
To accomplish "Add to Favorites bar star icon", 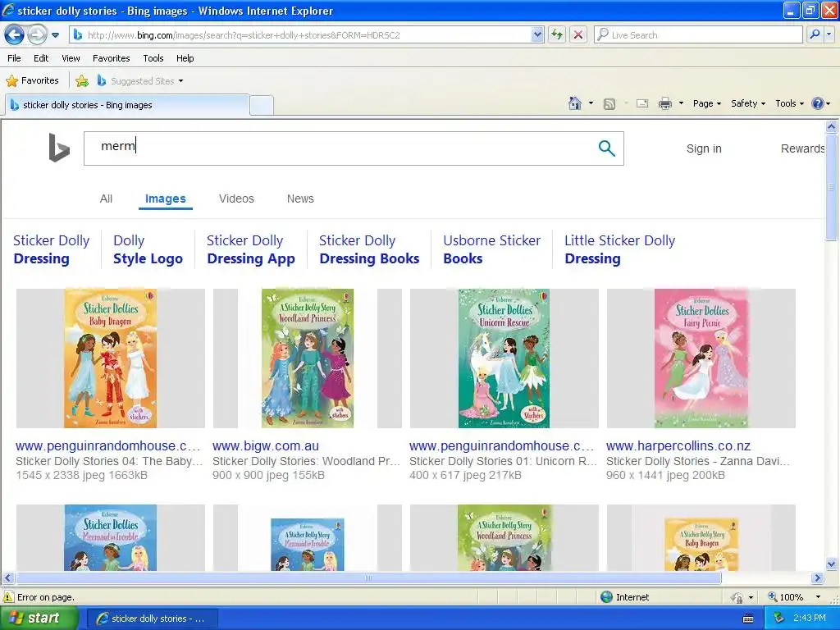I will tap(82, 81).
